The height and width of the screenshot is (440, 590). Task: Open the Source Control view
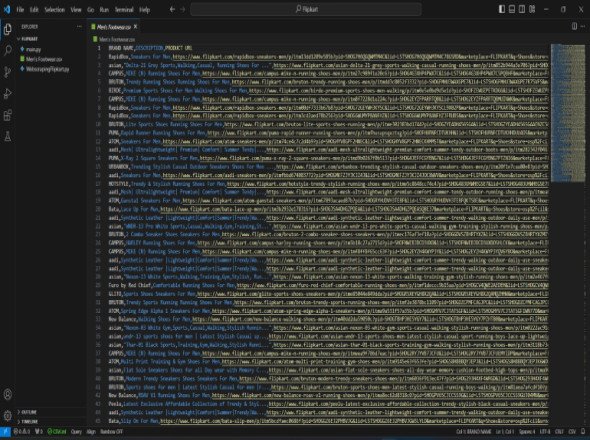pos(8,72)
